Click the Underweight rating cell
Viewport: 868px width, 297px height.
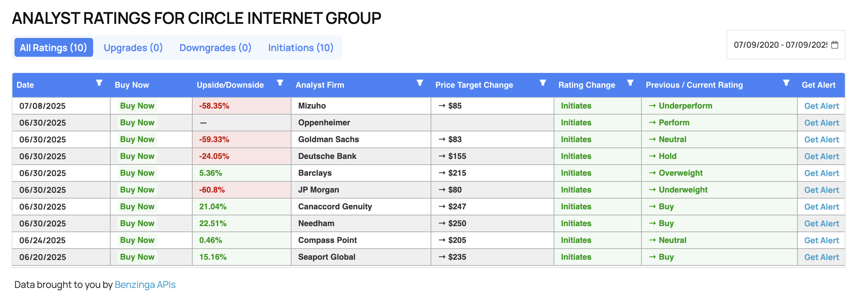[719, 190]
